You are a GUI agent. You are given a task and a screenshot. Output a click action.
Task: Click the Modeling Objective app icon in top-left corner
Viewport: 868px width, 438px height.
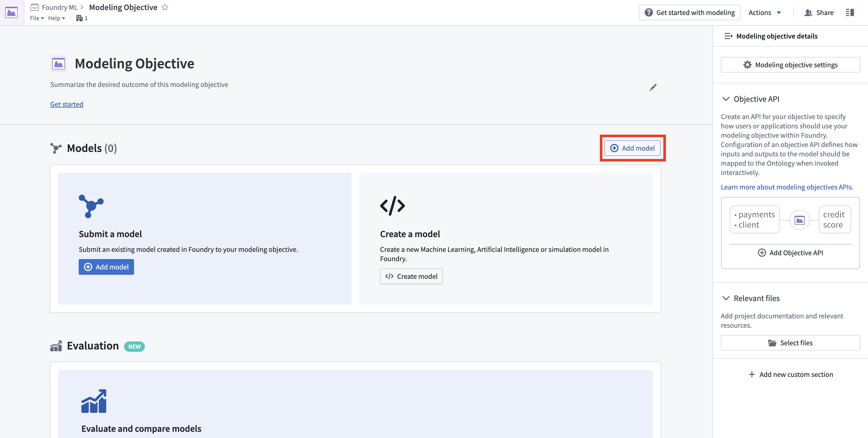pyautogui.click(x=11, y=13)
